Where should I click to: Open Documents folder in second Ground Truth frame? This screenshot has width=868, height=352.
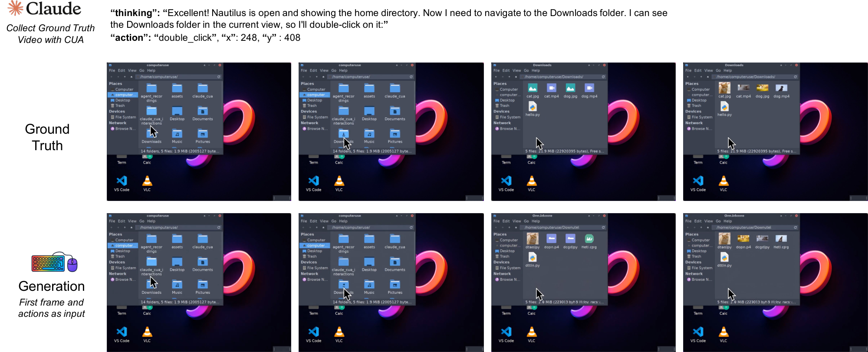click(395, 112)
